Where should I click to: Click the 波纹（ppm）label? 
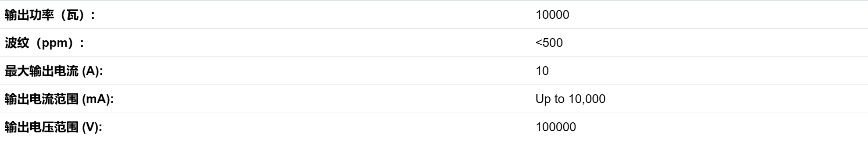(x=44, y=43)
